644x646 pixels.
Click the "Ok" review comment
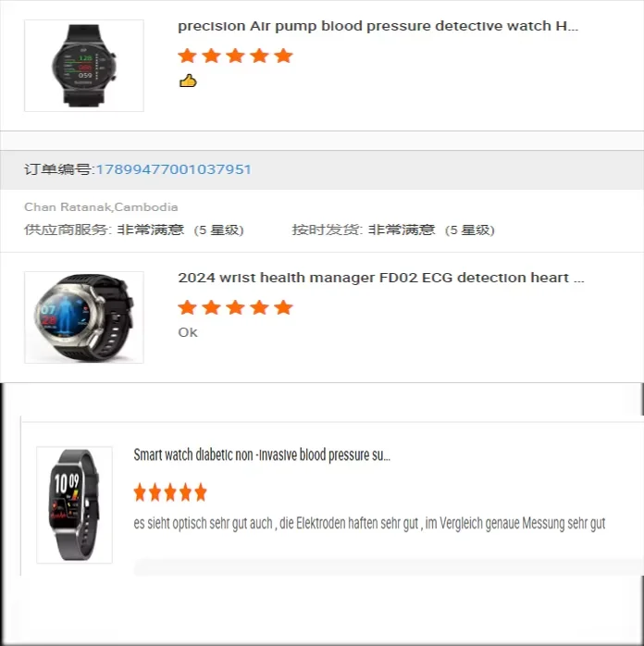pos(188,332)
